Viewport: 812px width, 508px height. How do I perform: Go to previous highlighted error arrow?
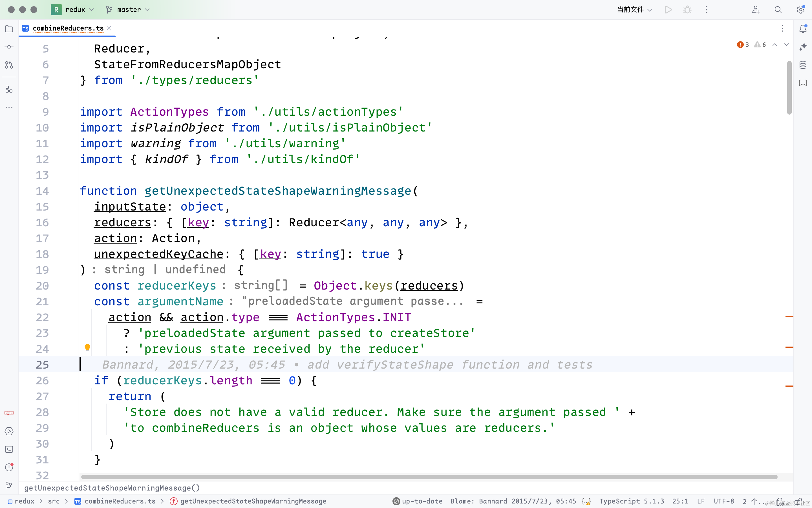775,45
